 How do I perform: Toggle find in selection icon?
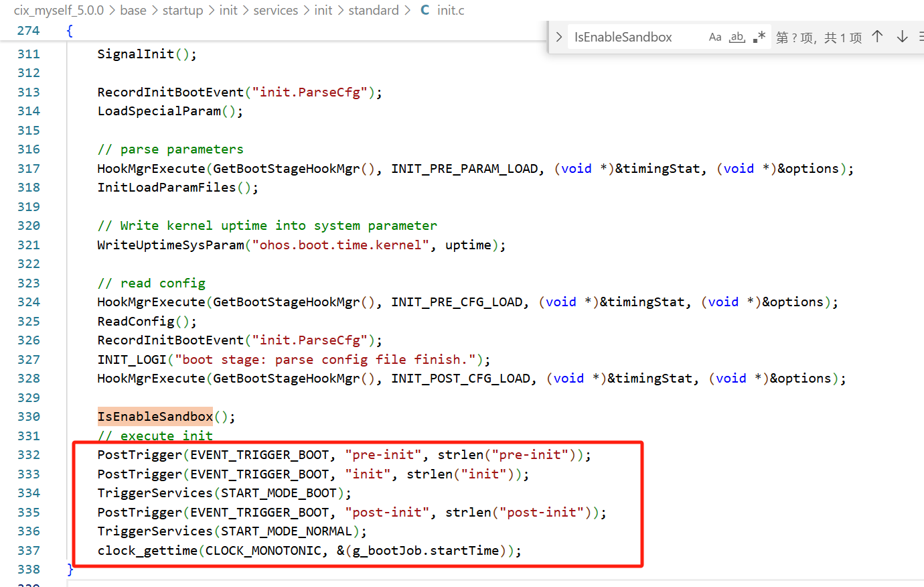coord(921,37)
